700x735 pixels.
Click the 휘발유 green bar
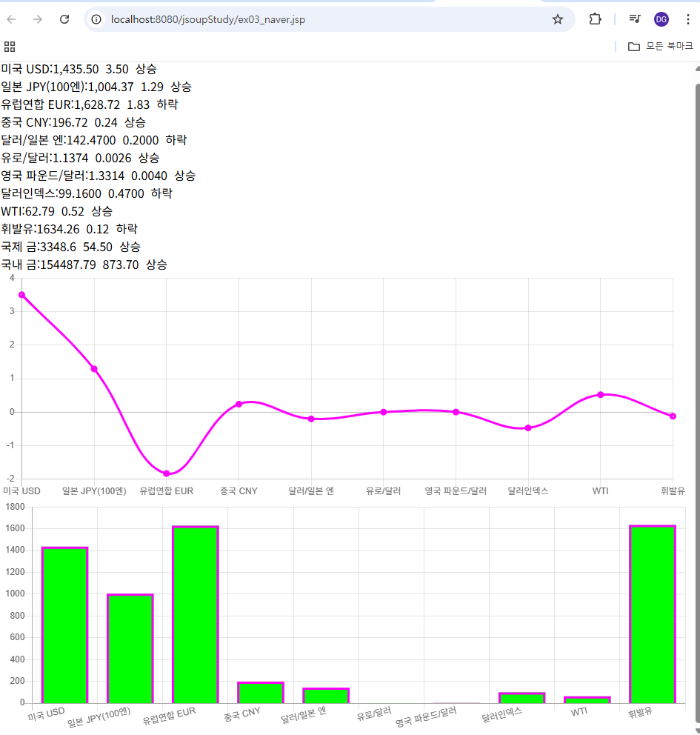[x=653, y=614]
